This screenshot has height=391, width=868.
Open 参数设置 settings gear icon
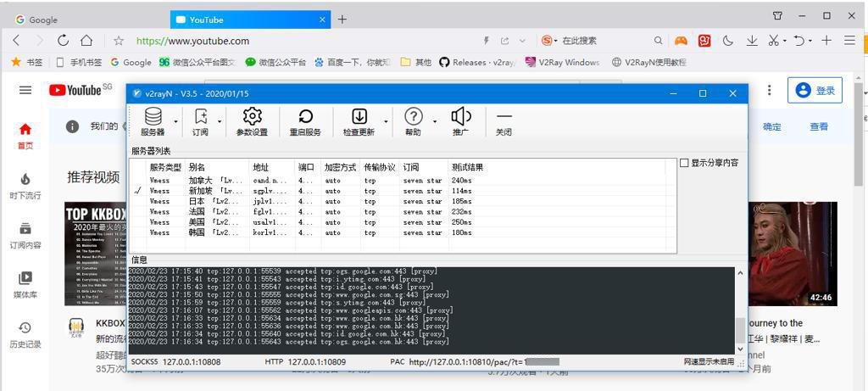pos(252,121)
